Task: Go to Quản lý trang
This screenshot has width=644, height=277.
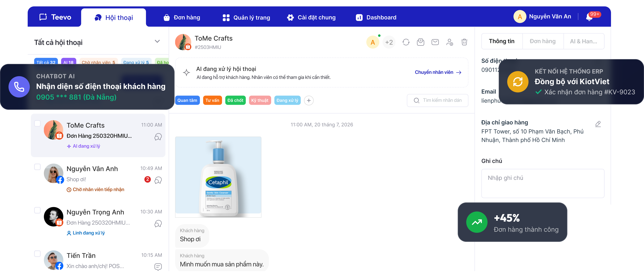Action: pos(246,18)
